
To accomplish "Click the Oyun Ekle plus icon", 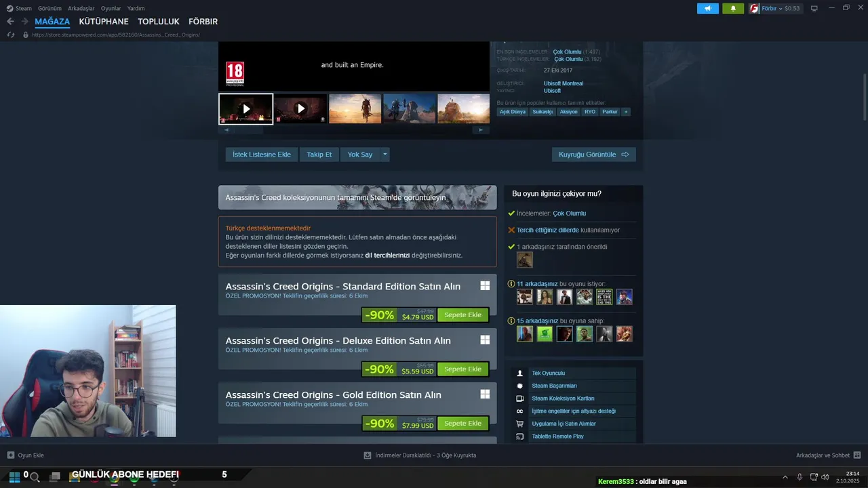I will 10,455.
